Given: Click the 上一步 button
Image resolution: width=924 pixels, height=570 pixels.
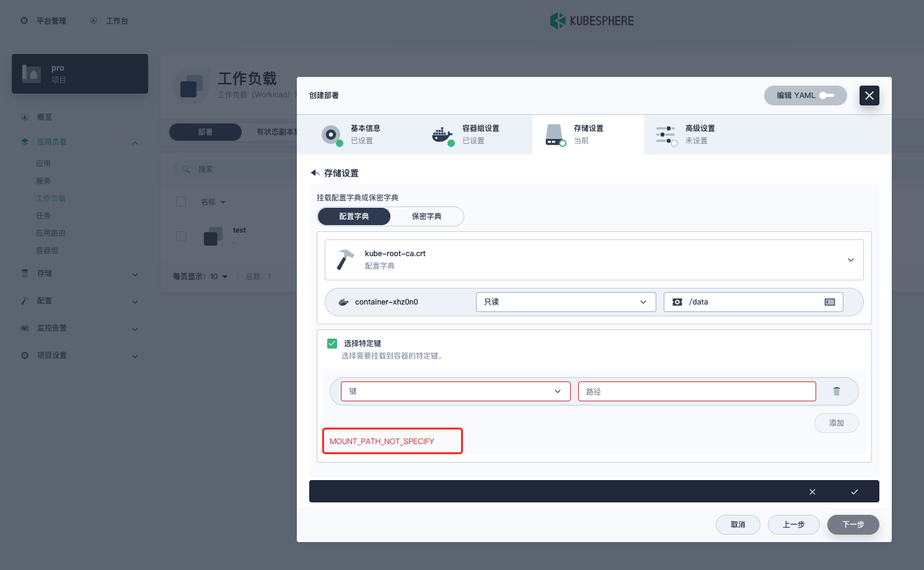Looking at the screenshot, I should [794, 525].
